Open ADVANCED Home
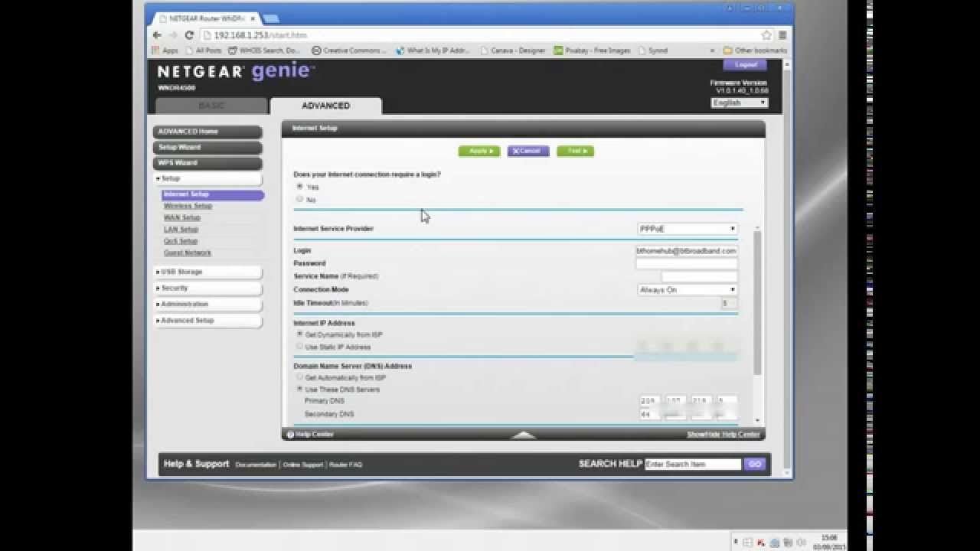 (x=207, y=132)
